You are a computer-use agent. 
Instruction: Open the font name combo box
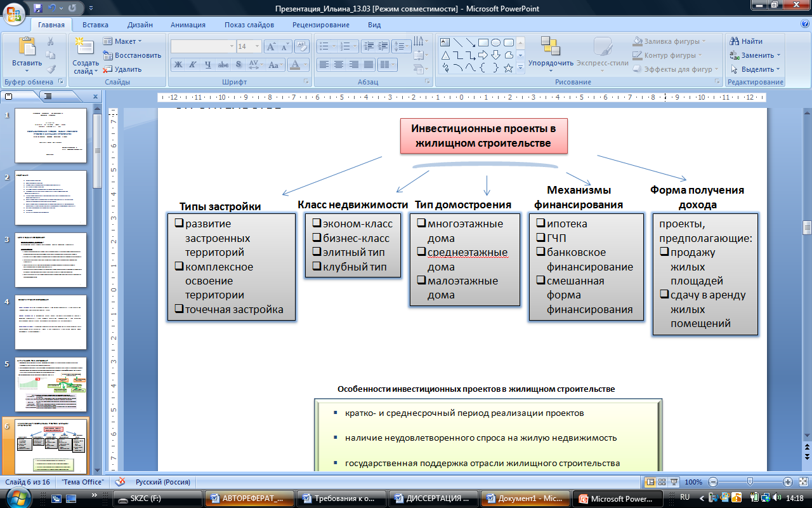click(x=203, y=46)
